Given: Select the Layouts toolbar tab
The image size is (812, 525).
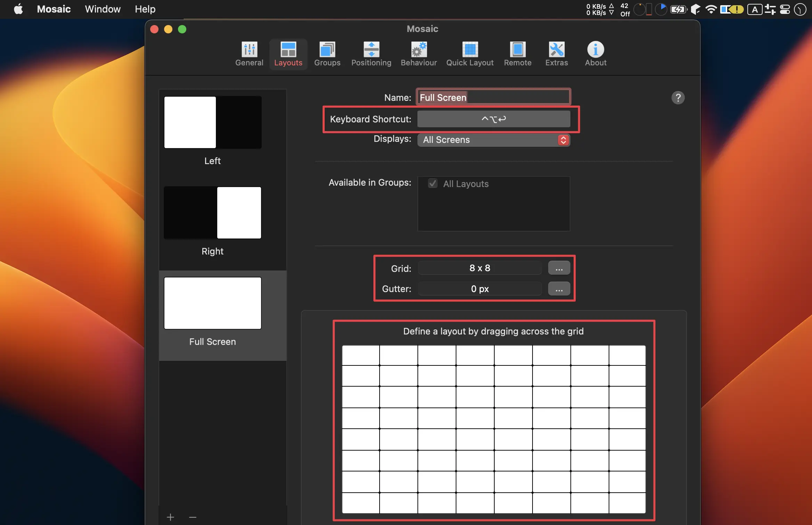Looking at the screenshot, I should click(288, 54).
